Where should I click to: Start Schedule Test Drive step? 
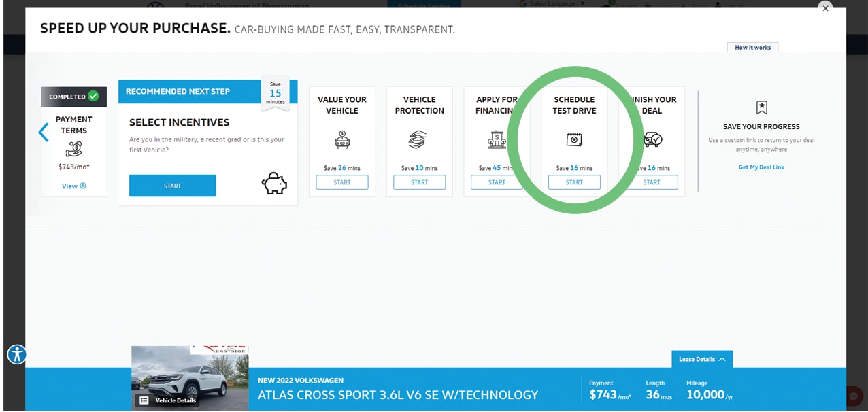[x=574, y=182]
